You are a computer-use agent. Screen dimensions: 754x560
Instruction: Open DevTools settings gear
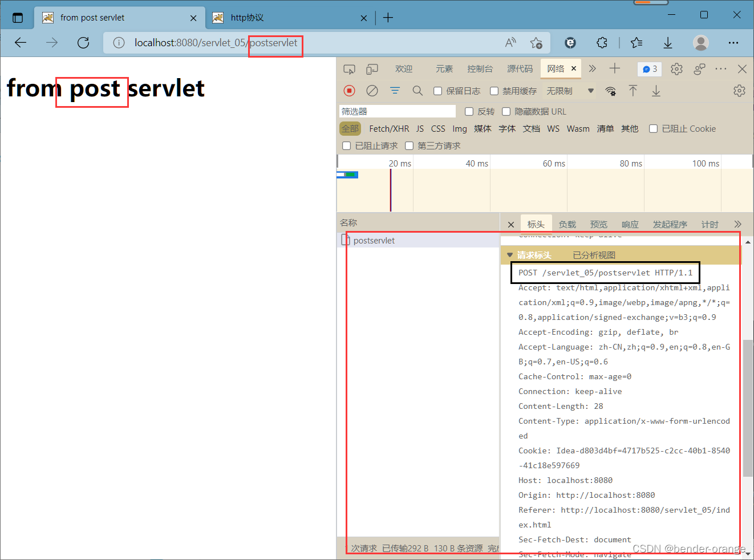(x=676, y=69)
